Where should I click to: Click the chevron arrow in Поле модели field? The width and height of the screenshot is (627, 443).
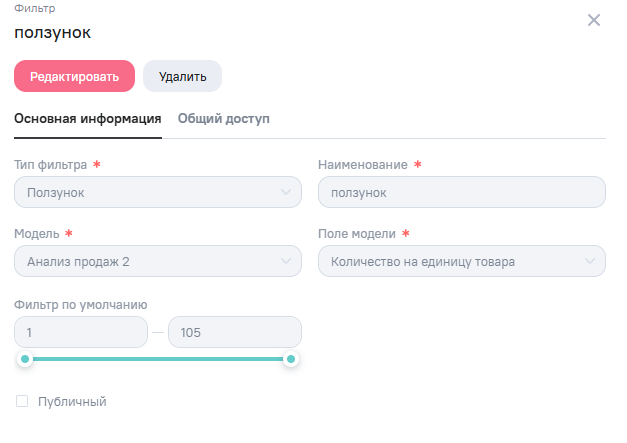point(589,262)
